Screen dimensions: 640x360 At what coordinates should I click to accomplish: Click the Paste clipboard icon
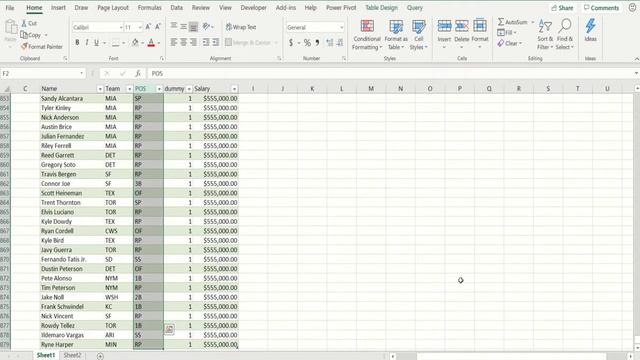[11, 28]
